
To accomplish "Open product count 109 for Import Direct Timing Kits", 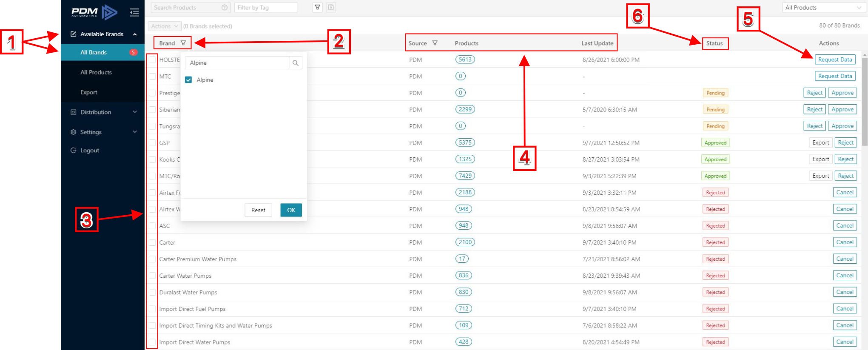I will (x=464, y=325).
